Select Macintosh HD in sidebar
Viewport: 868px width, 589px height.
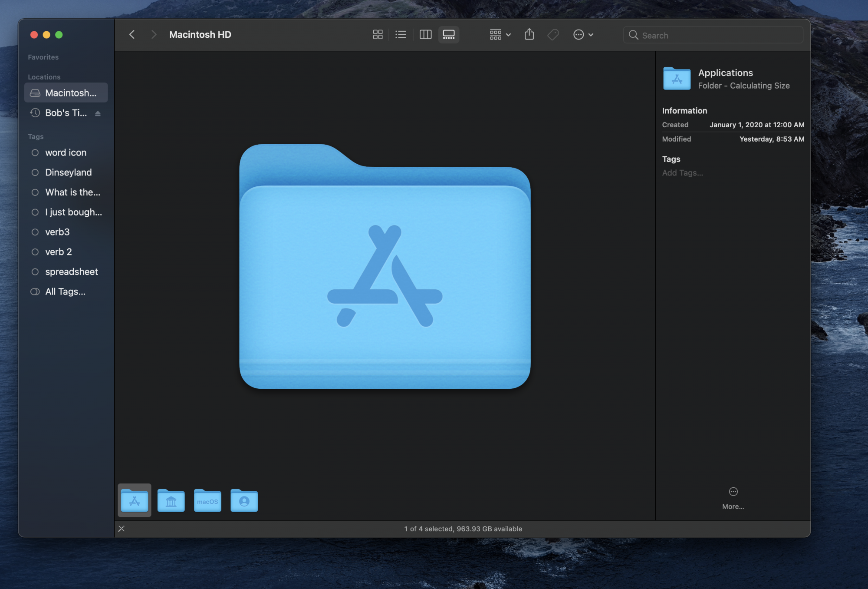(66, 93)
